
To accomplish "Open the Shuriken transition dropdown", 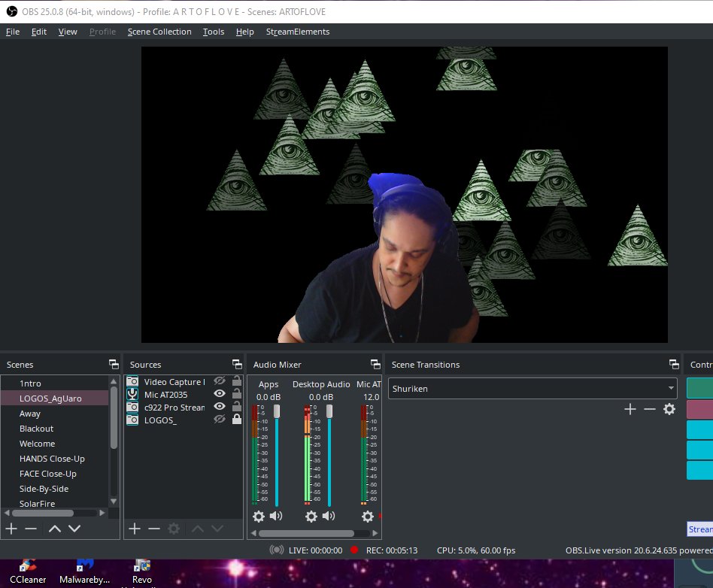I will click(x=532, y=389).
